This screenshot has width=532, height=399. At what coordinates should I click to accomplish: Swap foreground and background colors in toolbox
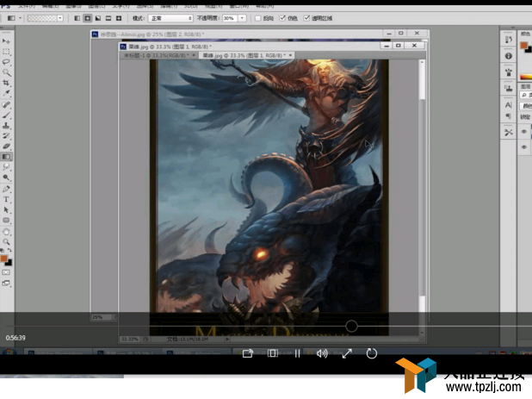click(9, 250)
